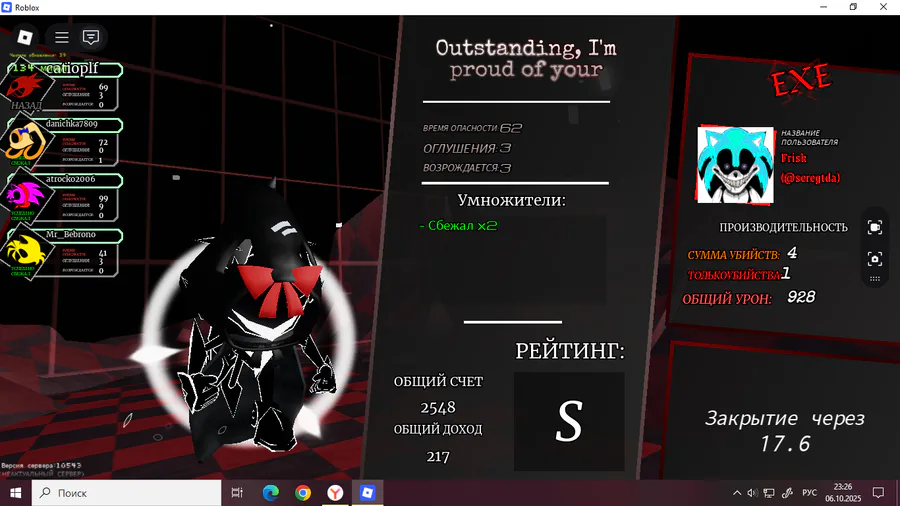Open the chat window icon
Image resolution: width=900 pixels, height=506 pixels.
(91, 37)
